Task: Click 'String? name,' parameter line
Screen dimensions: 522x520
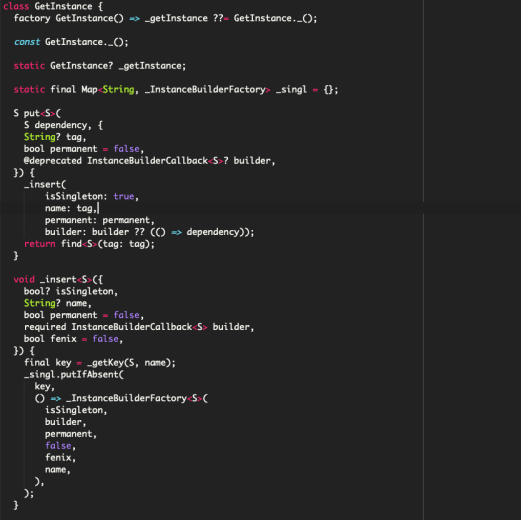Action: [x=58, y=303]
